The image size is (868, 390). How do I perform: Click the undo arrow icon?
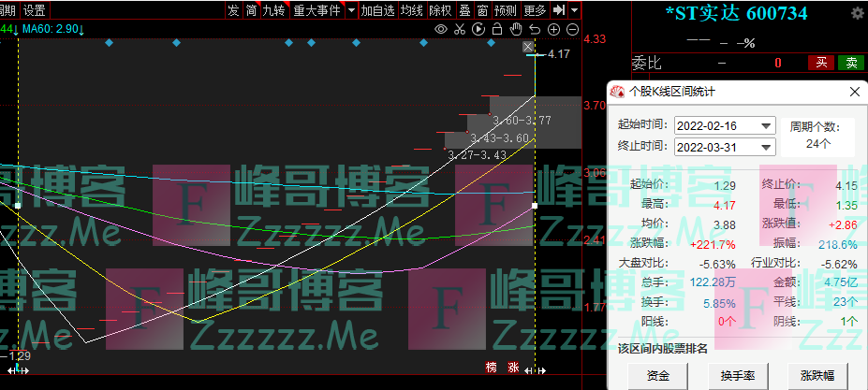pos(534,30)
